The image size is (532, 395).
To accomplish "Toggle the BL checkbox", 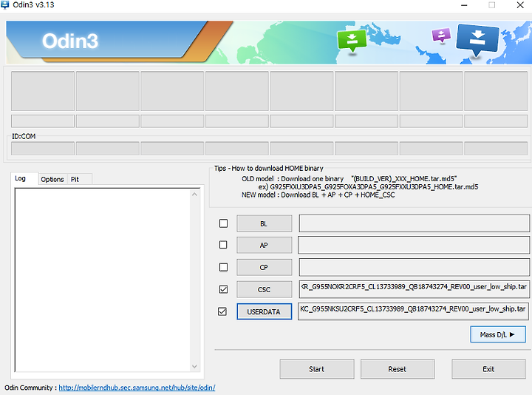I will click(x=223, y=223).
